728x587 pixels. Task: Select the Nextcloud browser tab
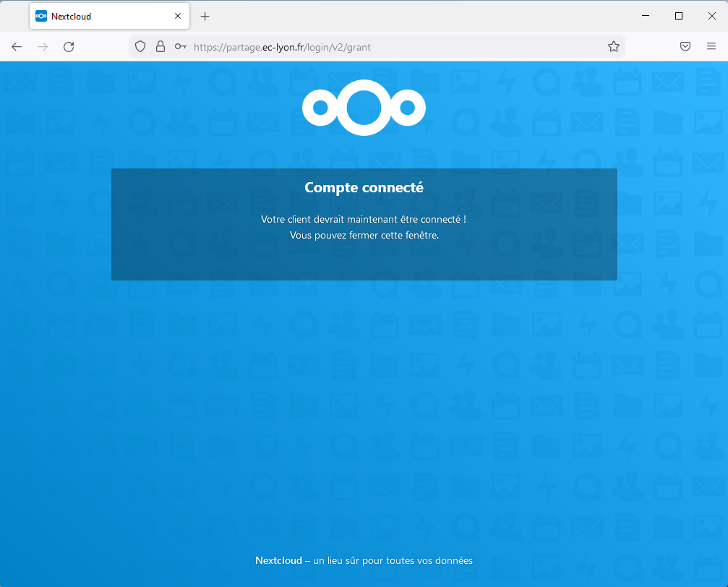101,15
